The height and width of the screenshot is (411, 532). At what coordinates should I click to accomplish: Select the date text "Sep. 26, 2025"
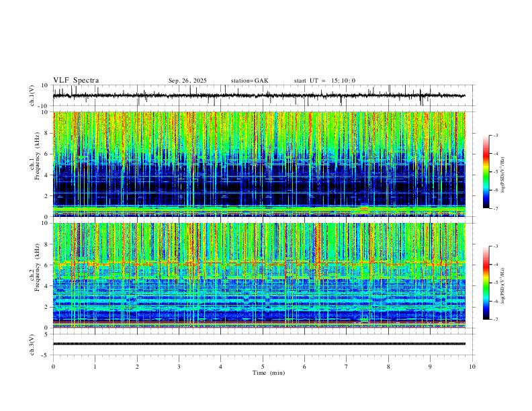(187, 81)
